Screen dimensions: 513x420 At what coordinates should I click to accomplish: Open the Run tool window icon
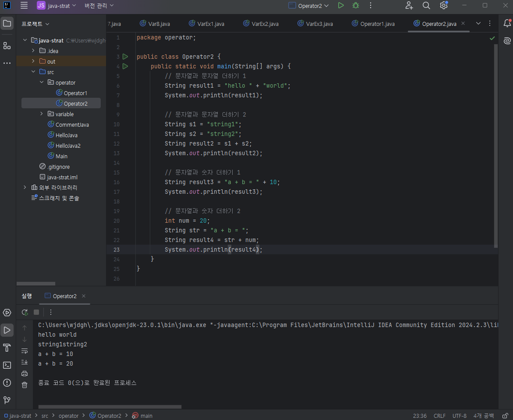pos(7,330)
